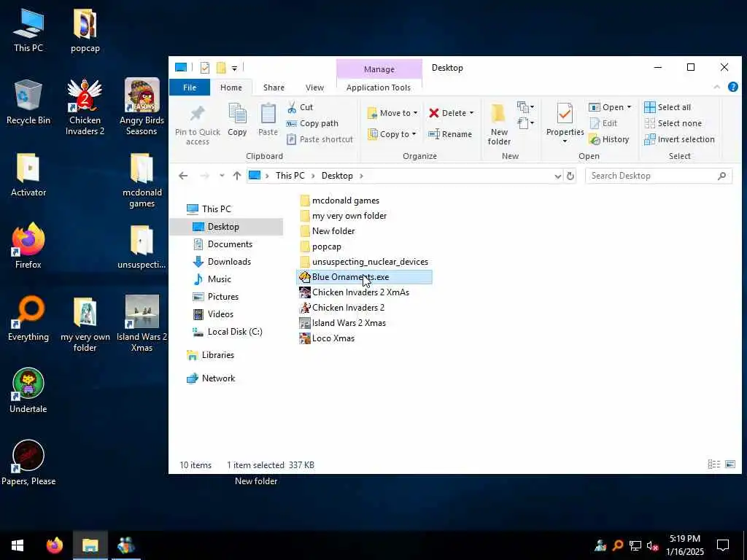Open the address bar history dropdown
Viewport: 747px width, 560px height.
coord(558,176)
